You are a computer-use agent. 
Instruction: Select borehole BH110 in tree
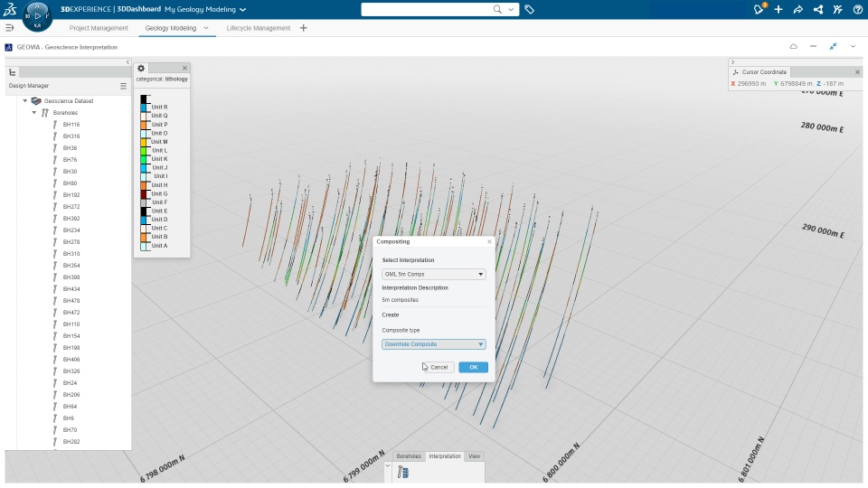point(71,324)
